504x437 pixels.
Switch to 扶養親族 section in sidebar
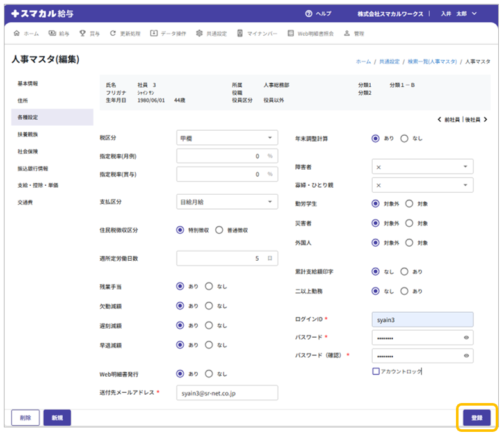[x=28, y=135]
